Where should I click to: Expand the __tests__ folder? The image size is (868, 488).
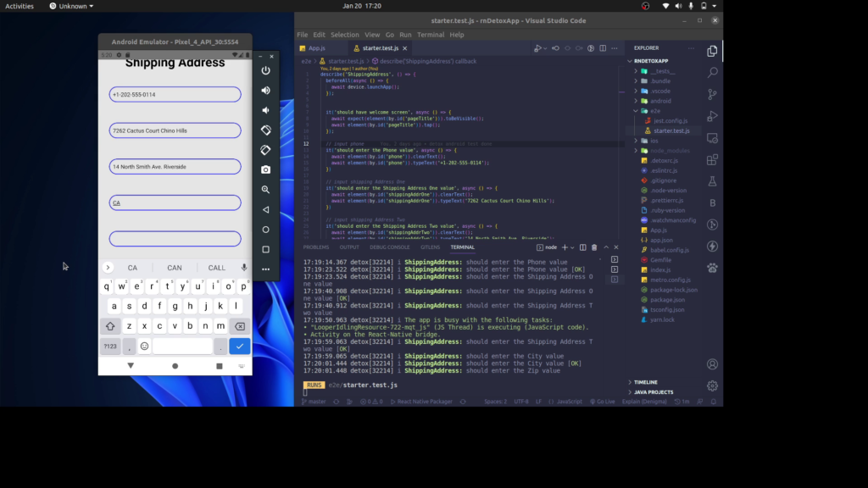[664, 71]
